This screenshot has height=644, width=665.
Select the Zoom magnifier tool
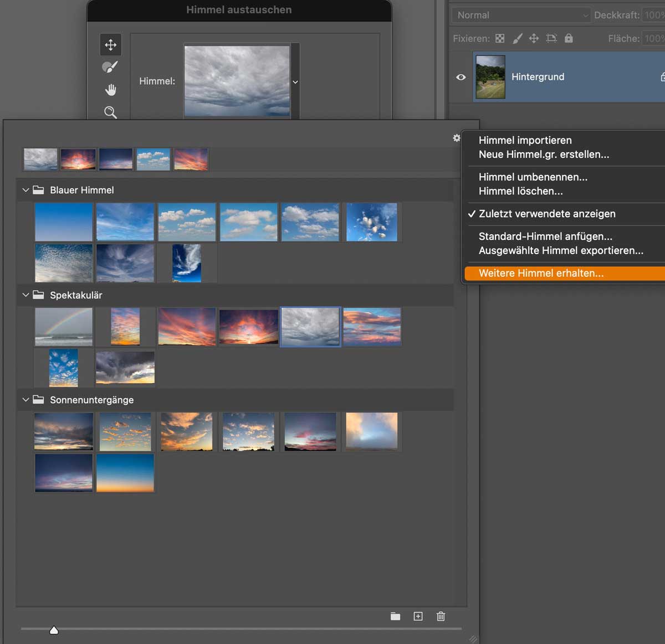click(x=110, y=112)
